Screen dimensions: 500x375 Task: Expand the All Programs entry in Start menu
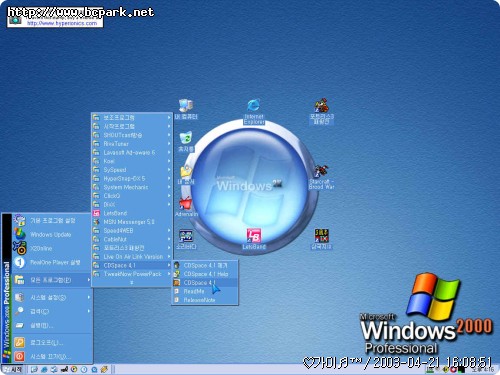(x=52, y=280)
